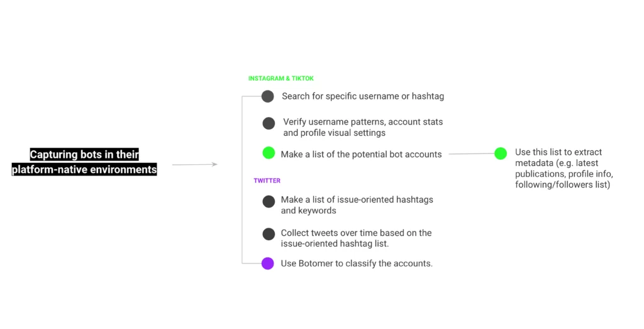Click the connector line between the green dots
The height and width of the screenshot is (329, 644).
[472, 154]
